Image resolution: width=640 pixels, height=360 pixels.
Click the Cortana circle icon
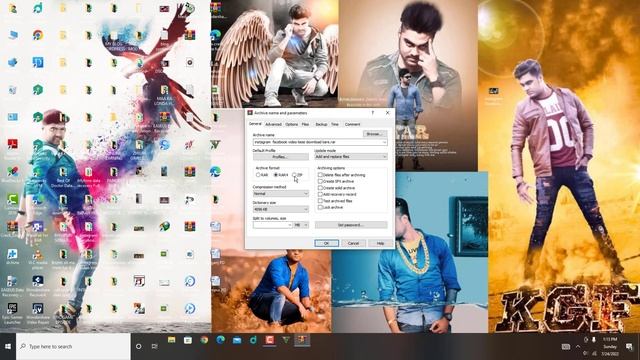pos(139,347)
